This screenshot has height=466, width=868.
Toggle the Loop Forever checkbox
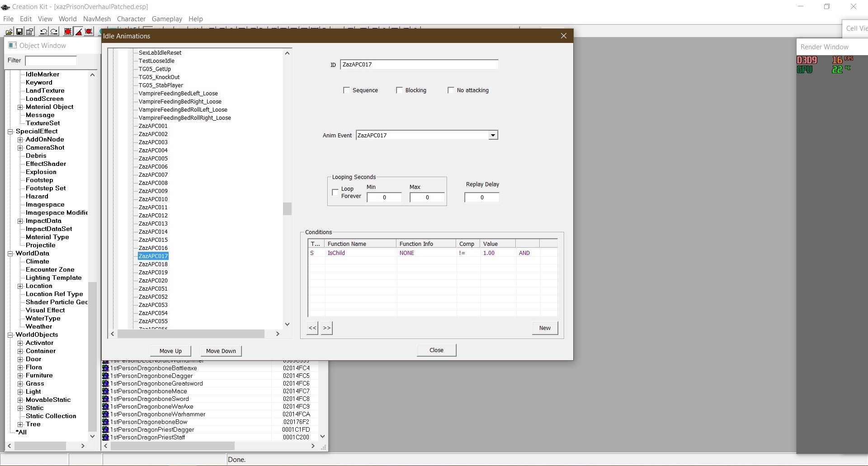pos(335,193)
